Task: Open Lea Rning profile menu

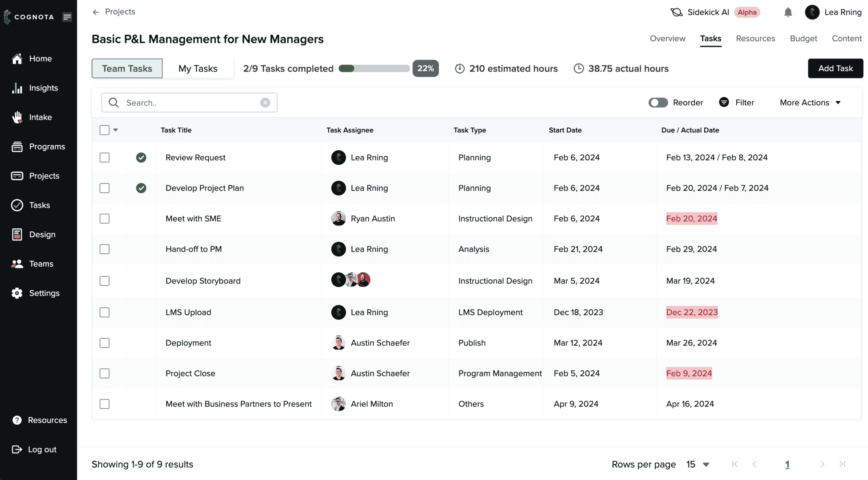Action: pyautogui.click(x=833, y=12)
